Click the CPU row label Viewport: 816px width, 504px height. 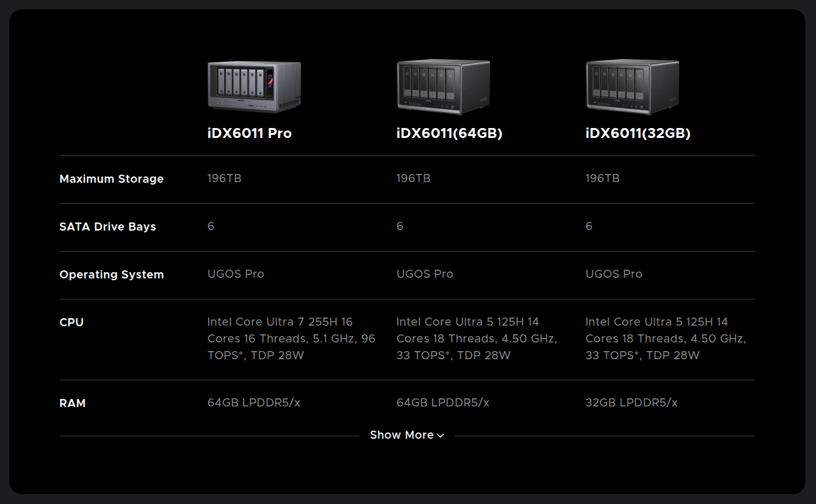pos(72,323)
